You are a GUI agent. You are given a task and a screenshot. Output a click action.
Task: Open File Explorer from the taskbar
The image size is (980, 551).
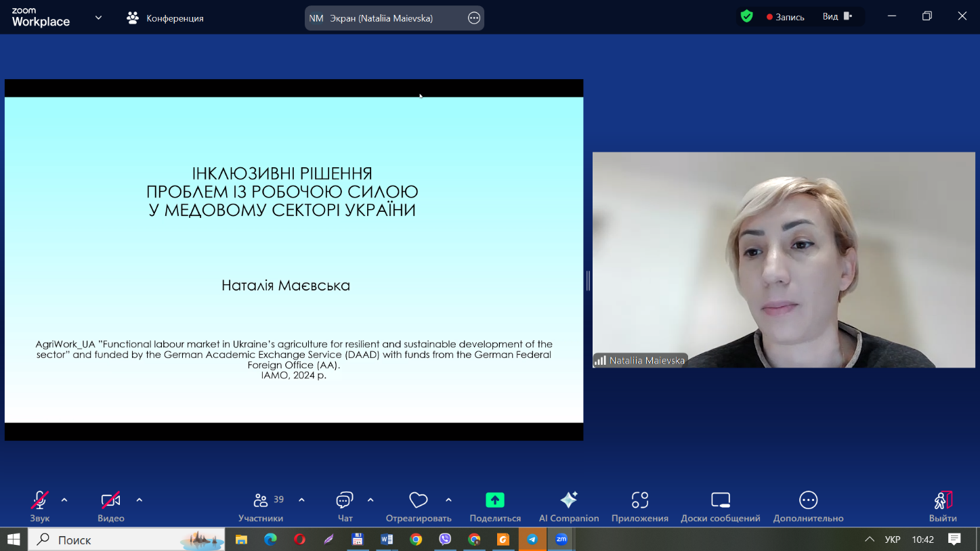click(241, 539)
